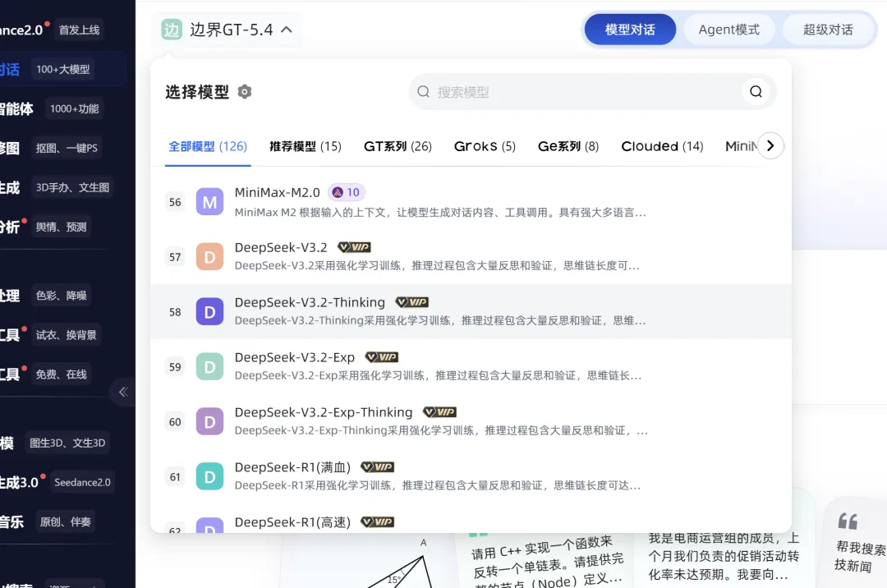This screenshot has height=588, width=887.
Task: Open the 图生3D、文生3D sidebar tag
Action: click(x=67, y=443)
